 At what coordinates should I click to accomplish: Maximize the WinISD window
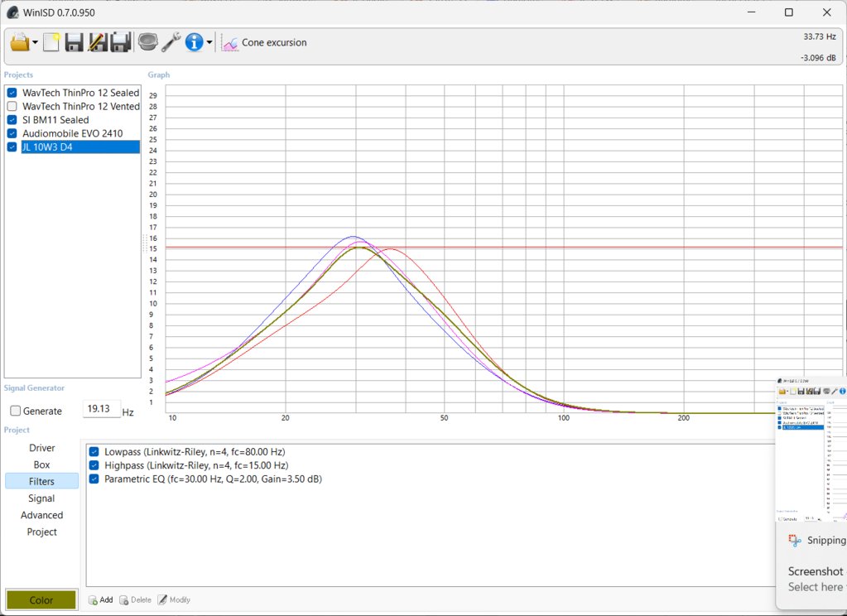click(789, 12)
